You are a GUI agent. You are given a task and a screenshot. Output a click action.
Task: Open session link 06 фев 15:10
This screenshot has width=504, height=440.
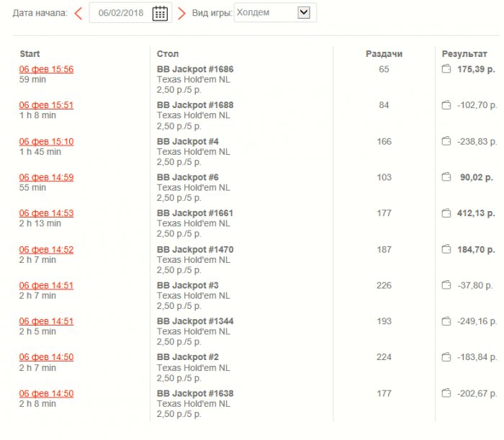point(46,141)
